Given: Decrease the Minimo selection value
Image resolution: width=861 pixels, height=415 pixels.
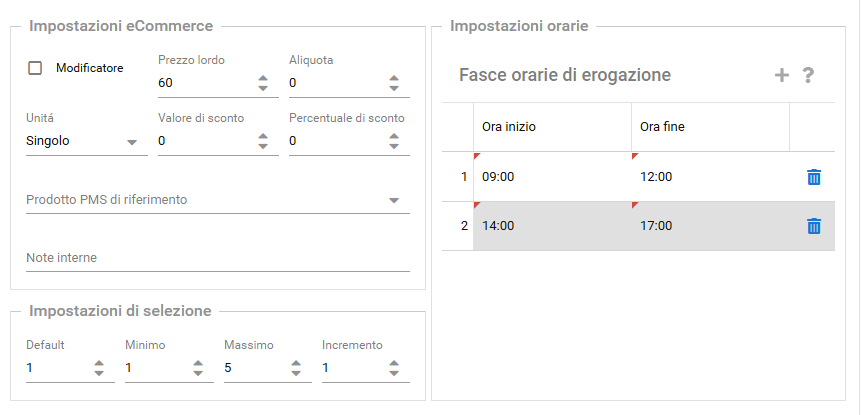Looking at the screenshot, I should (197, 374).
